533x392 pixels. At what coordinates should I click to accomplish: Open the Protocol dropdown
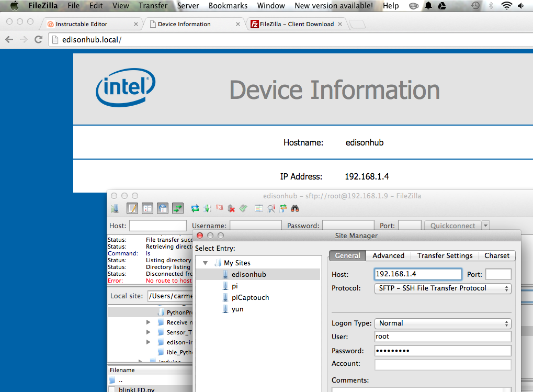tap(443, 288)
